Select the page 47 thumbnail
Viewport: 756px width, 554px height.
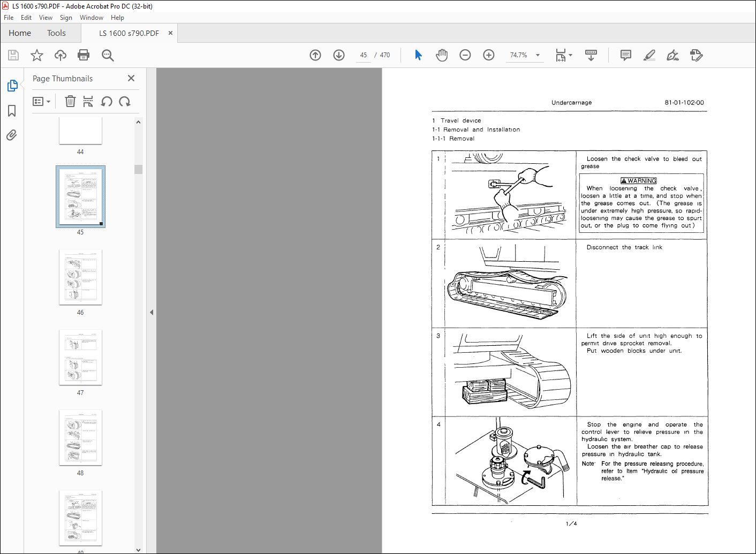tap(80, 357)
